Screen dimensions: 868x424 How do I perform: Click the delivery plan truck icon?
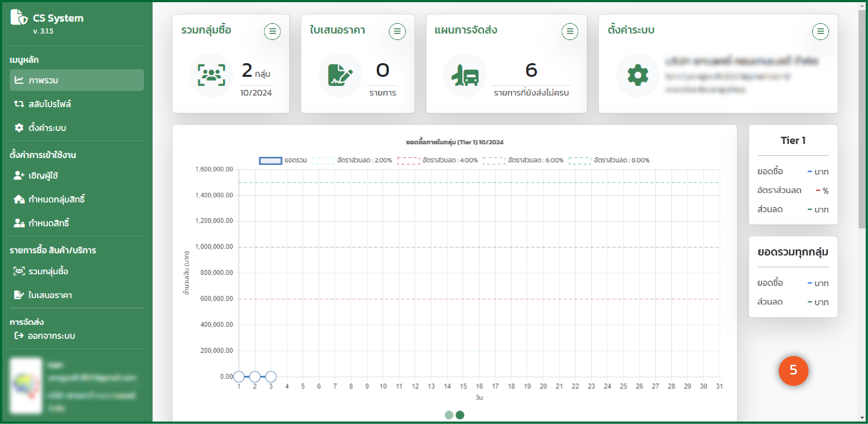[465, 75]
